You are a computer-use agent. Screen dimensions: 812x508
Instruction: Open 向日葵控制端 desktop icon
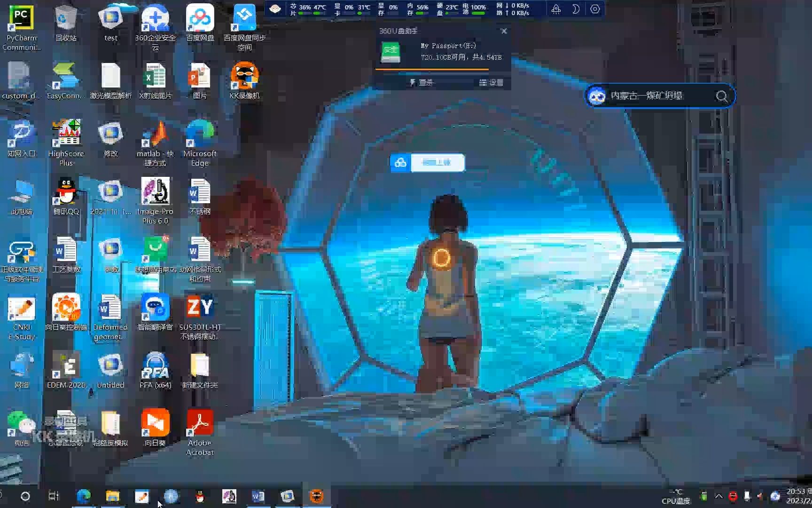66,313
